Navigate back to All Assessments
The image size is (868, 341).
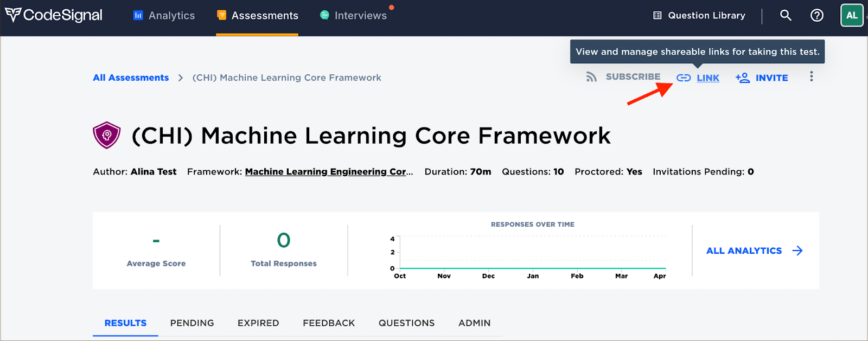pyautogui.click(x=131, y=78)
